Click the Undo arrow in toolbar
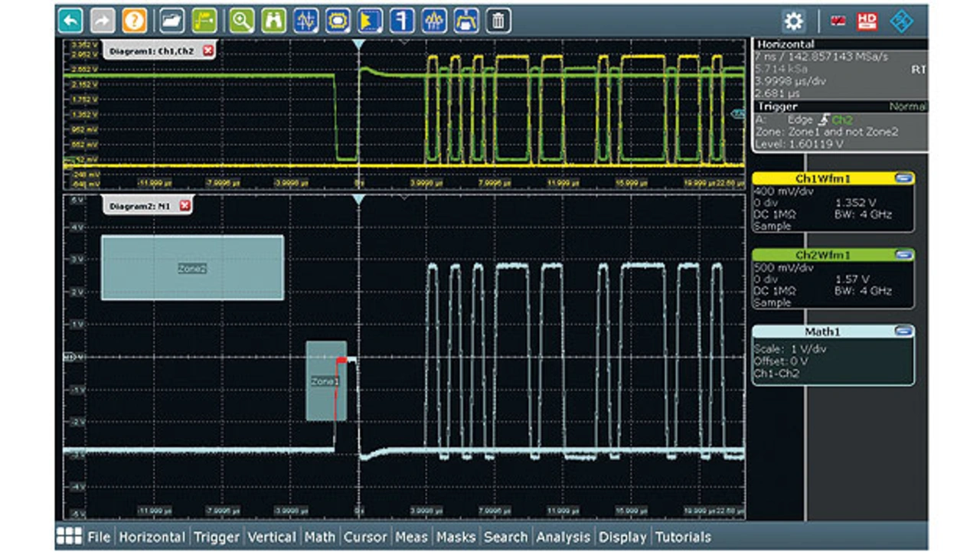The image size is (980, 552). 70,21
